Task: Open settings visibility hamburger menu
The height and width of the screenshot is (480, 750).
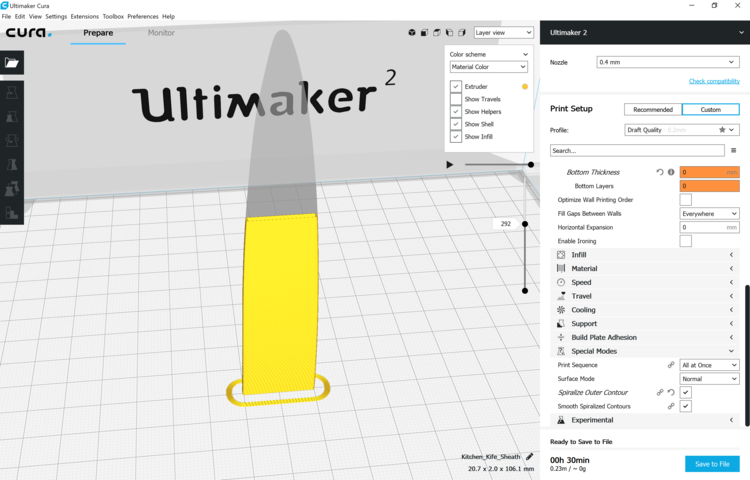Action: (733, 151)
